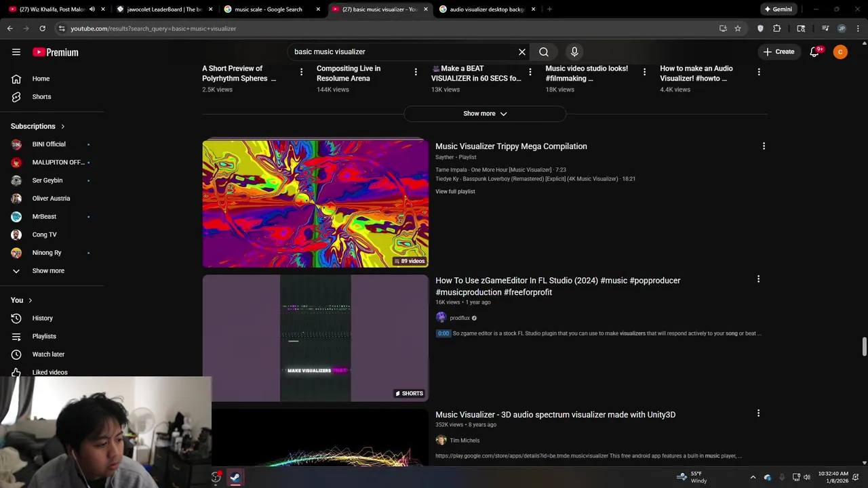Click the YouTube Premium logo
The width and height of the screenshot is (868, 488).
(x=56, y=52)
